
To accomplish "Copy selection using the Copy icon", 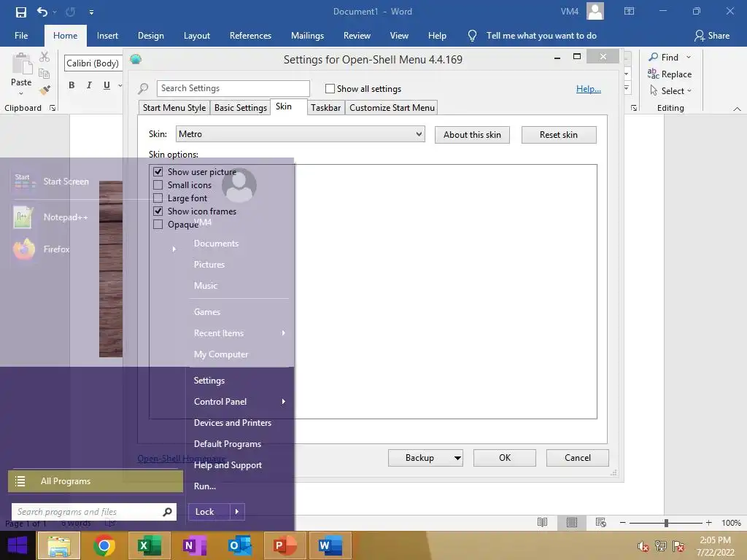I will (44, 74).
